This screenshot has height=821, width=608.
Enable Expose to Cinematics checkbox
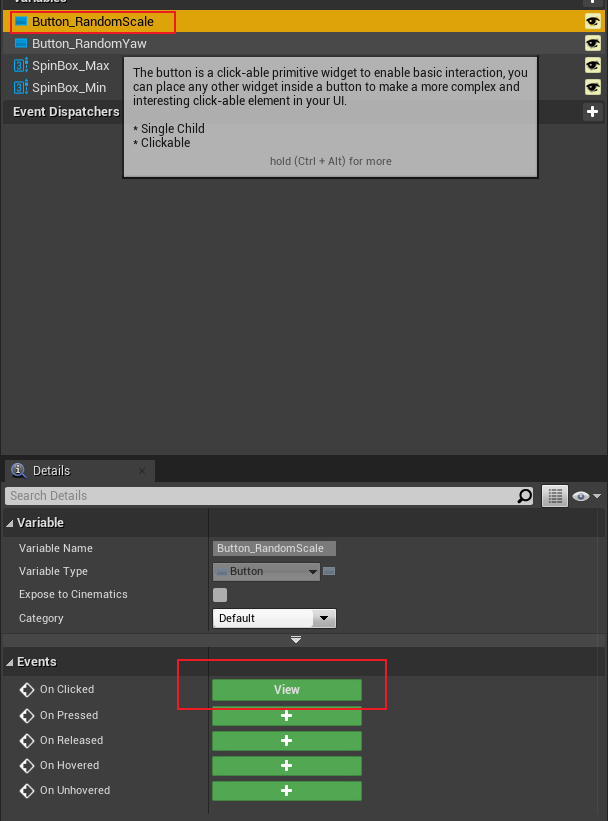point(220,595)
